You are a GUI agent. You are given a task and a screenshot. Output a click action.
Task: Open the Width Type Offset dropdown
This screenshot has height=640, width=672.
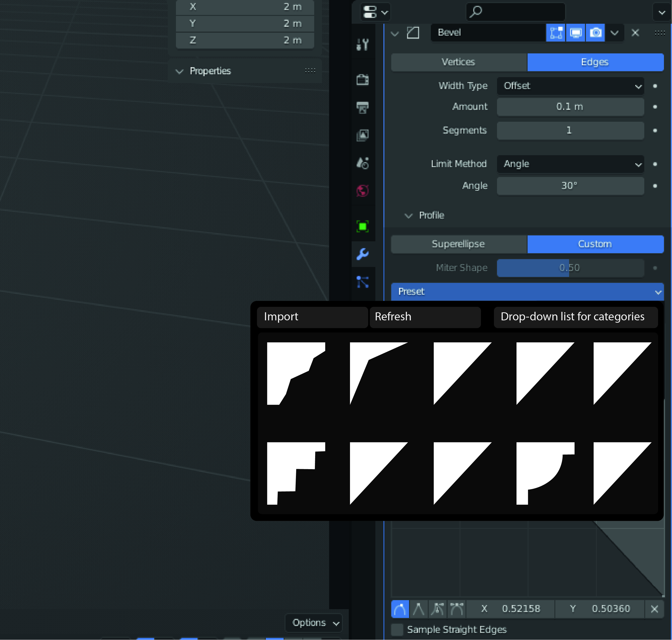[571, 86]
